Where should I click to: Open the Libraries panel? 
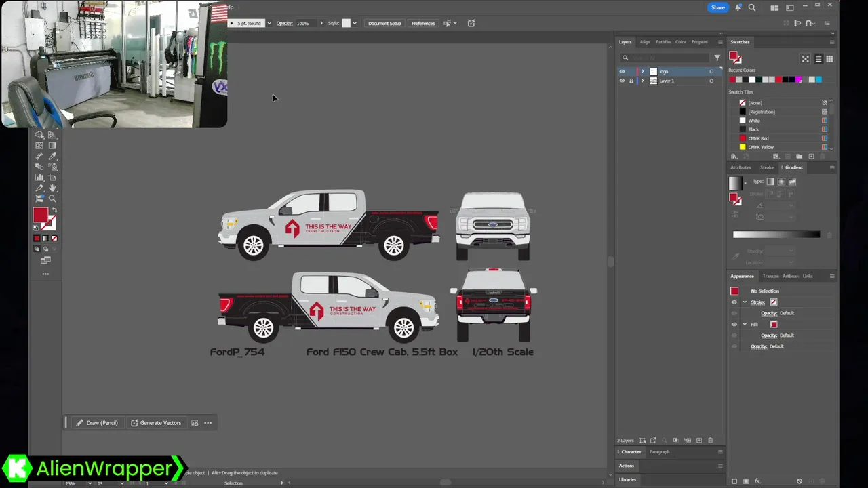(x=627, y=479)
